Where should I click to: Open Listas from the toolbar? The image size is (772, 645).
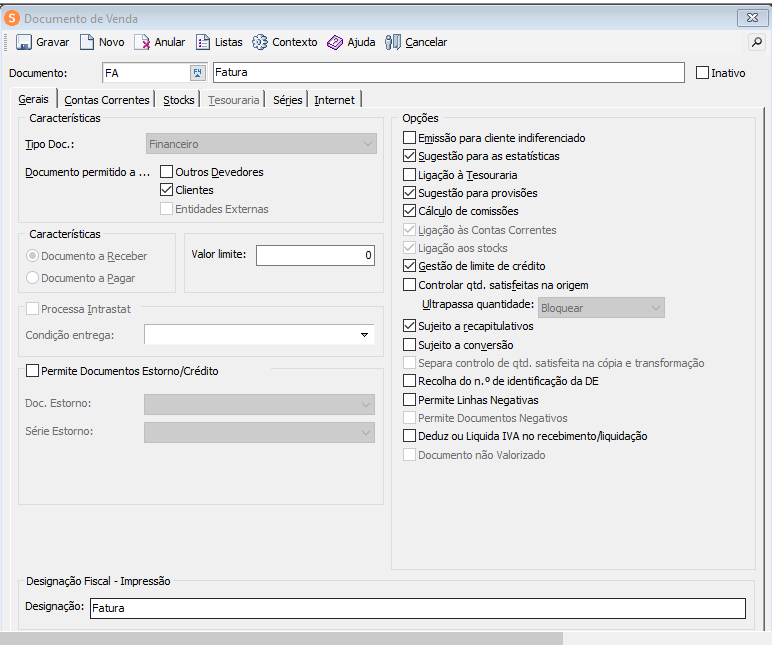pyautogui.click(x=203, y=42)
